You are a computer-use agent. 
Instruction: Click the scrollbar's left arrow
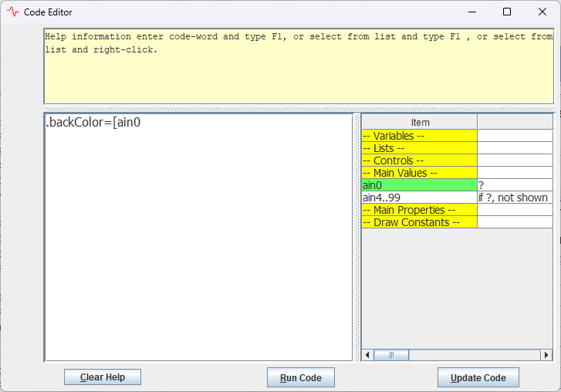pos(367,355)
